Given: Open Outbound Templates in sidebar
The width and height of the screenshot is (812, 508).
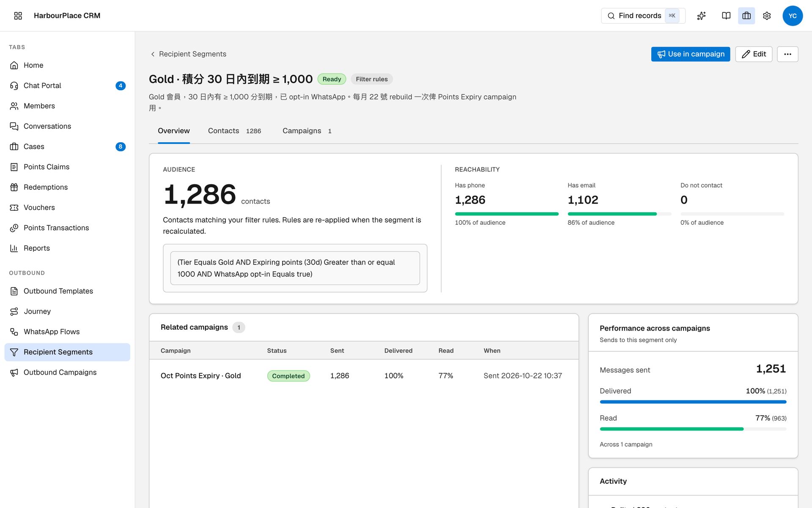Looking at the screenshot, I should pyautogui.click(x=67, y=291).
